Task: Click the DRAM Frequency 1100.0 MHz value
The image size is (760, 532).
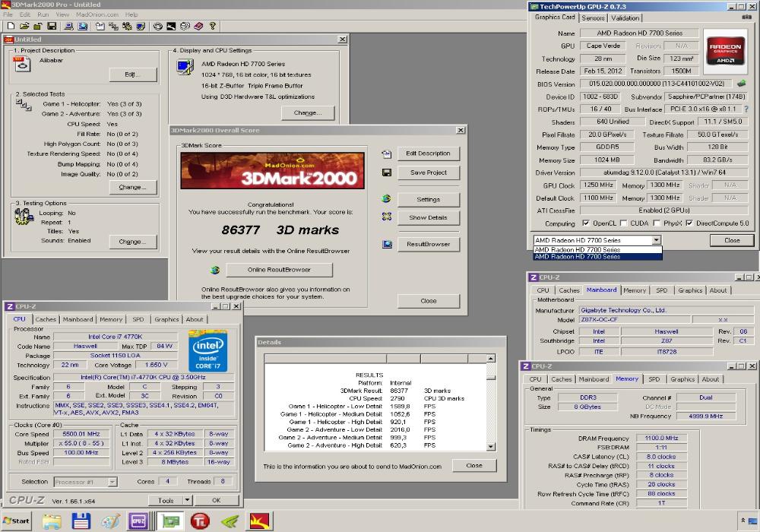Action: pyautogui.click(x=661, y=438)
